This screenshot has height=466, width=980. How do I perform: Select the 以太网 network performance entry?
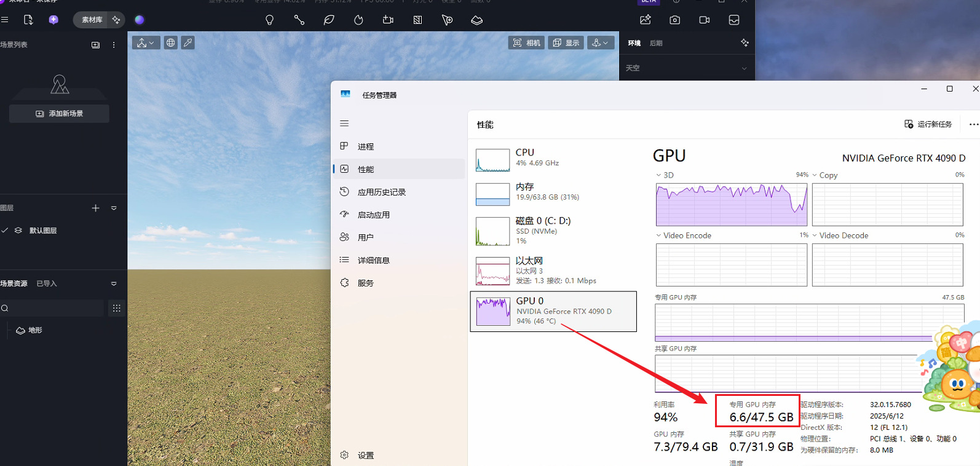pyautogui.click(x=553, y=271)
